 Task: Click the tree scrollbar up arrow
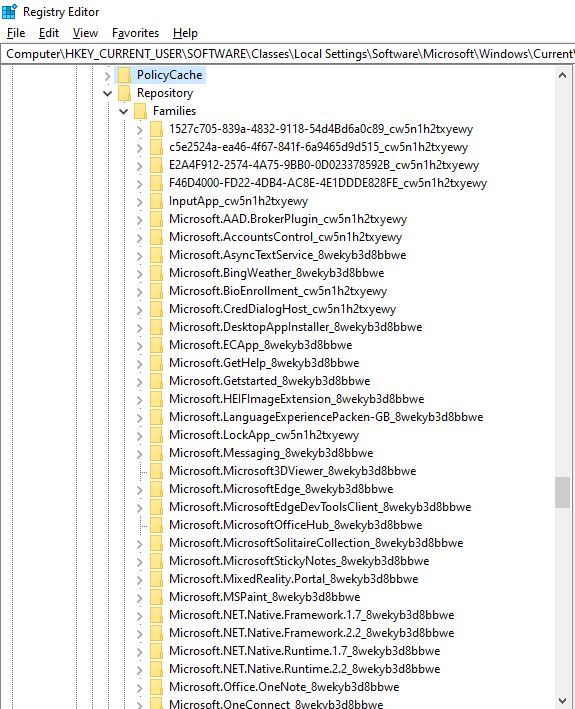point(562,75)
